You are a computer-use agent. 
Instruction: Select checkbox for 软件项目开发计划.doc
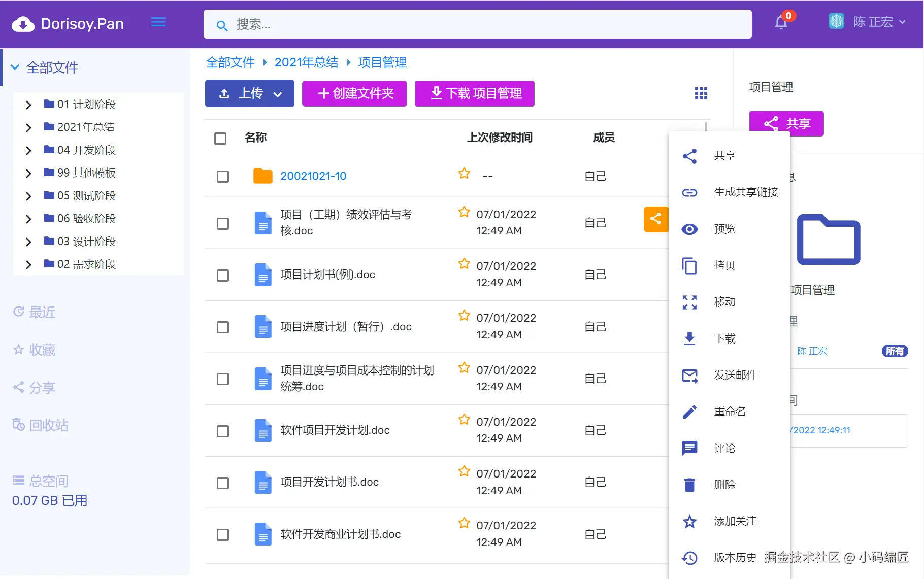click(x=223, y=431)
